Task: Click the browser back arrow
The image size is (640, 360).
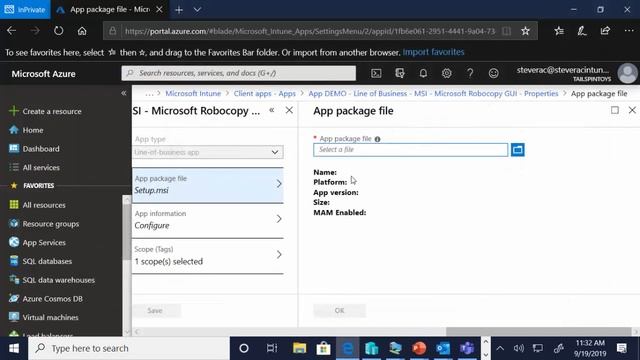Action: click(x=11, y=31)
